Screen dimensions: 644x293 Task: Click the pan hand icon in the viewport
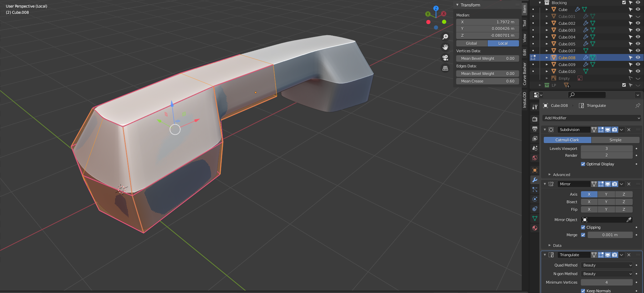pyautogui.click(x=445, y=47)
